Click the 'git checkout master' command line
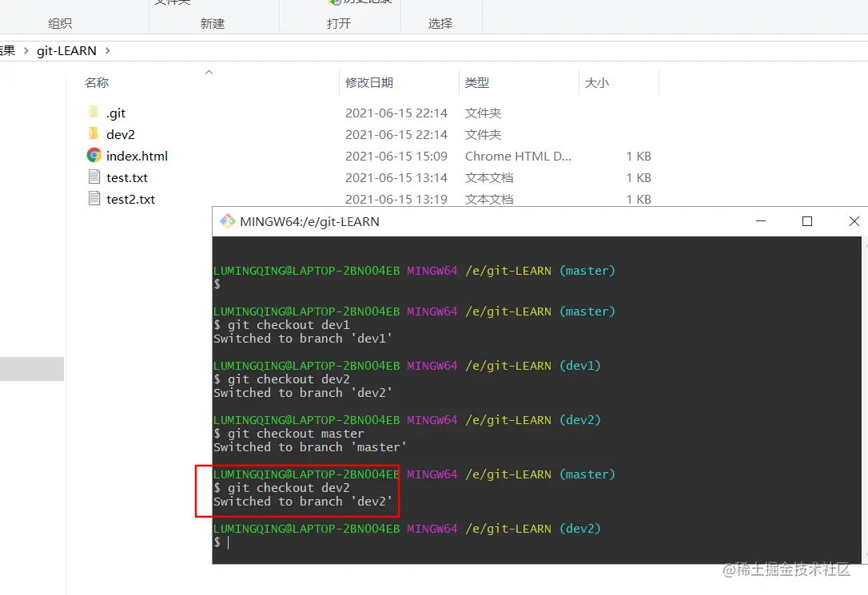The image size is (868, 595). point(289,434)
